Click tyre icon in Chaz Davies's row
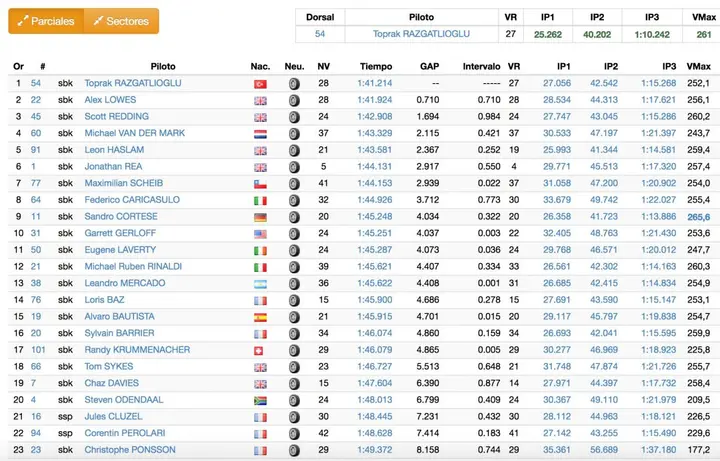This screenshot has width=720, height=461. coord(294,384)
